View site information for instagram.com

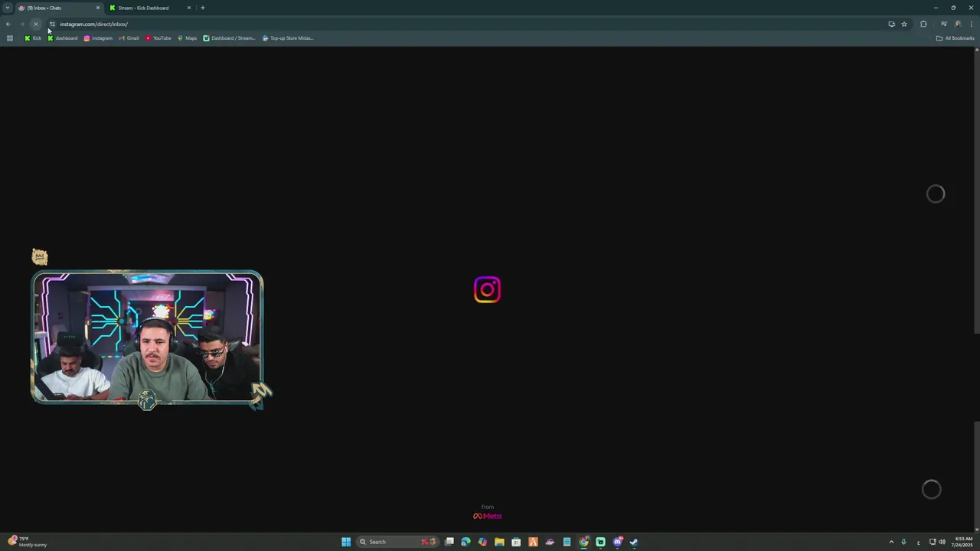click(x=52, y=24)
